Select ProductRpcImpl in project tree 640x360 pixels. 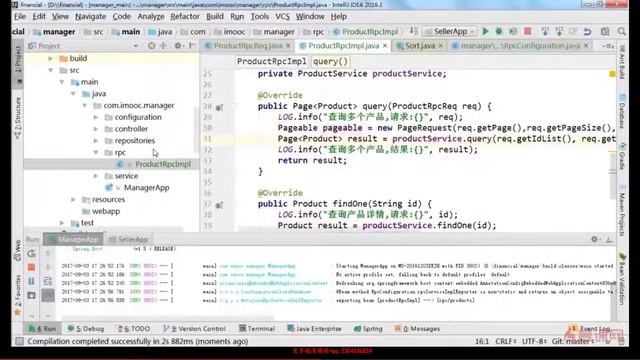tap(163, 164)
